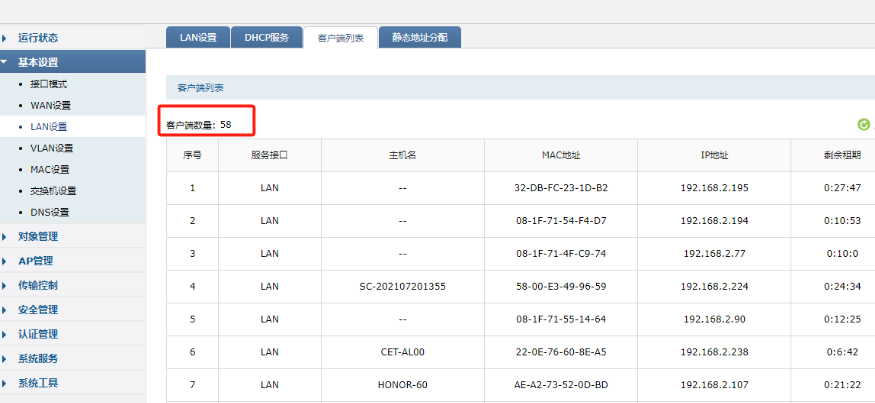Viewport: 875px width, 403px height.
Task: Expand the 系统服务 menu section
Action: [38, 358]
